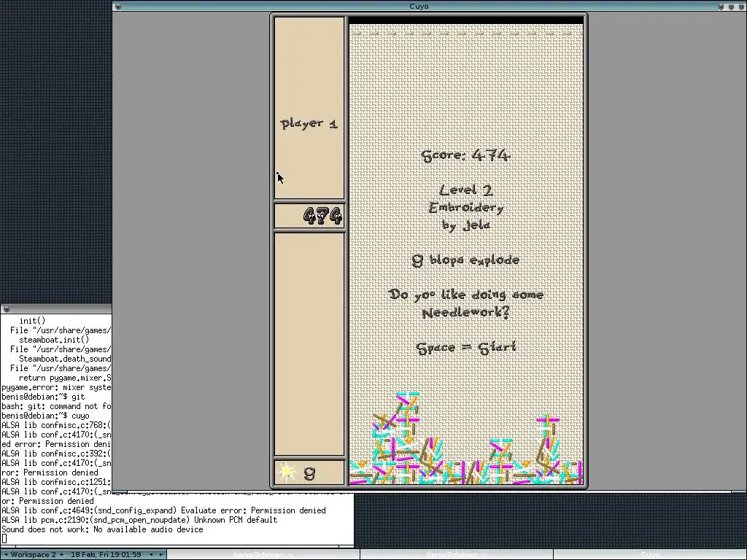Click 'Do you like doing some' line

point(466,295)
